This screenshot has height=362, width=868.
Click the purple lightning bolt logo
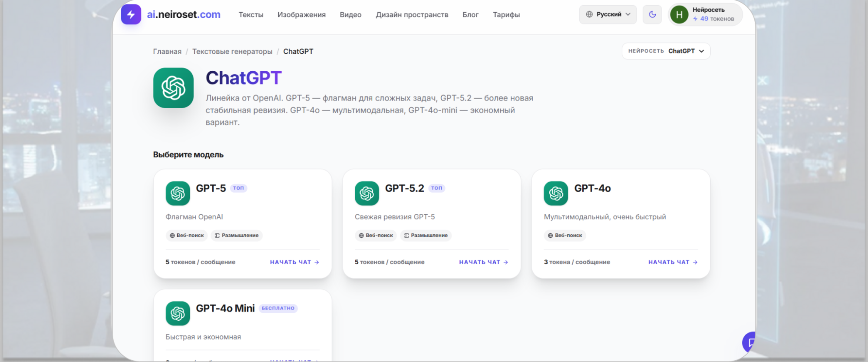click(131, 14)
